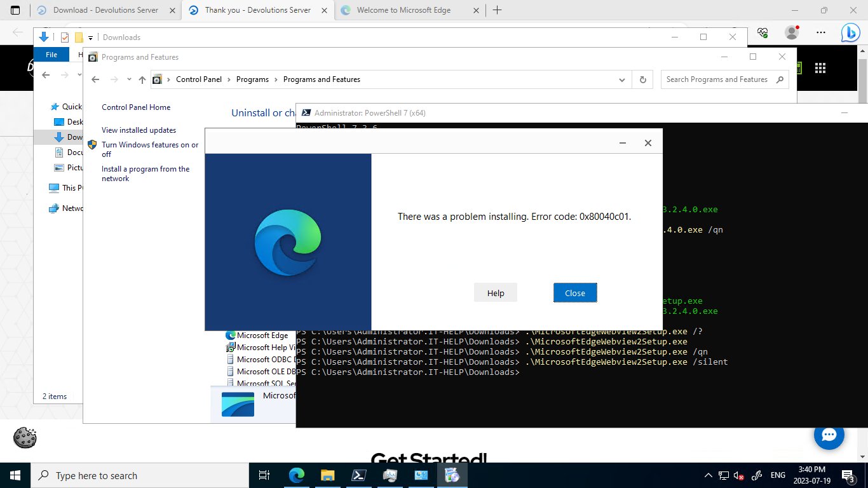868x488 pixels.
Task: Select the Microsoft OLE DB program entry
Action: (x=261, y=372)
